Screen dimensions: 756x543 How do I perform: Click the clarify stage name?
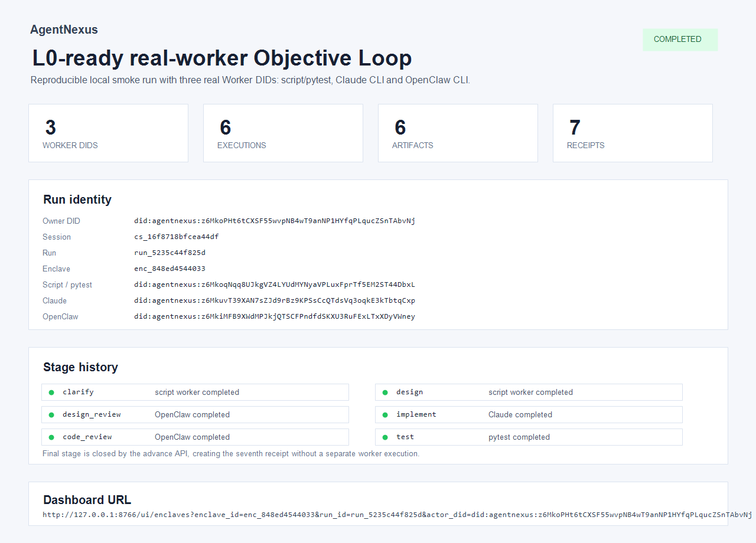78,392
